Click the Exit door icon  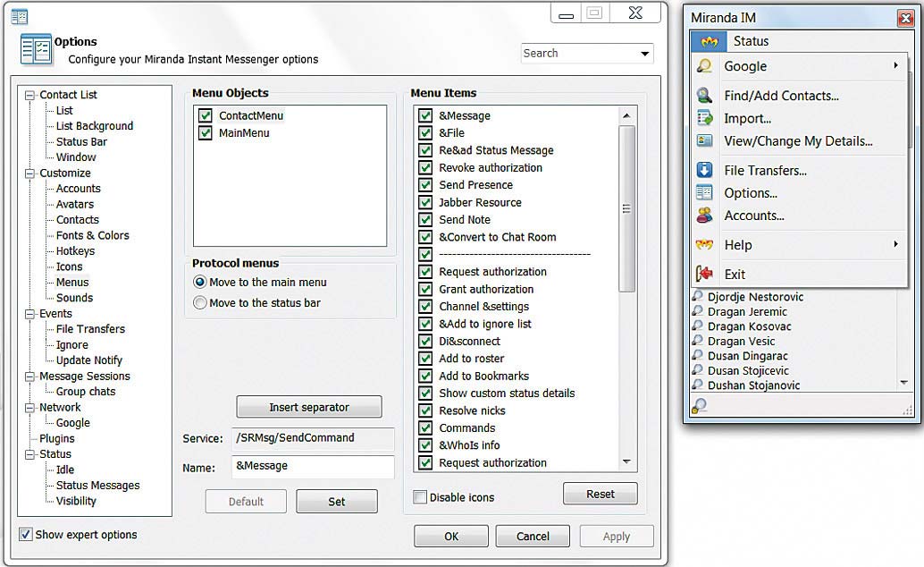(704, 274)
